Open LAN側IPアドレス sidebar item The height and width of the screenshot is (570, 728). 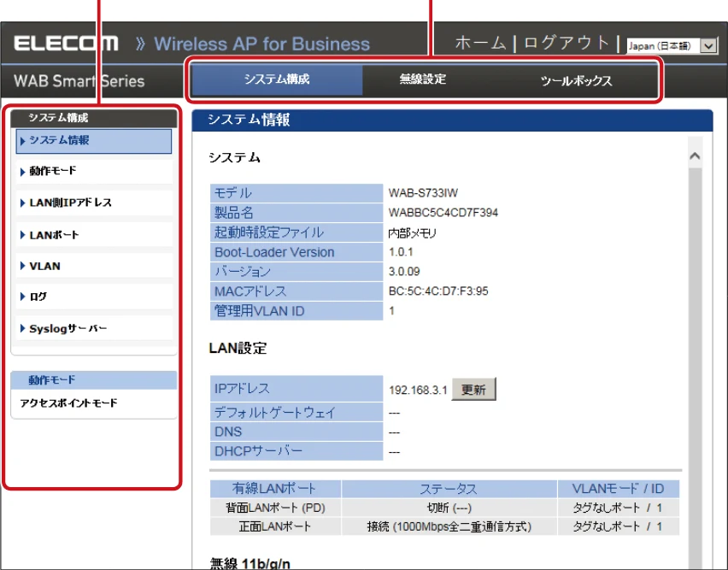(94, 203)
